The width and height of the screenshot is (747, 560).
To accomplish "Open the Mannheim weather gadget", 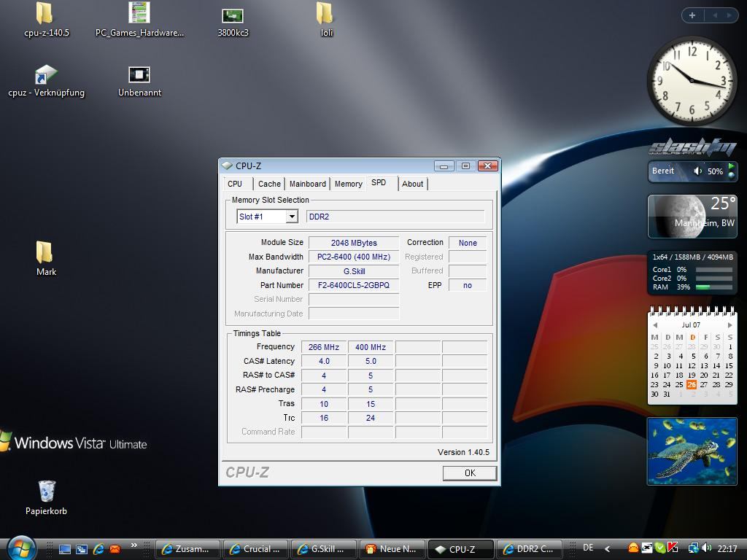I will [692, 217].
